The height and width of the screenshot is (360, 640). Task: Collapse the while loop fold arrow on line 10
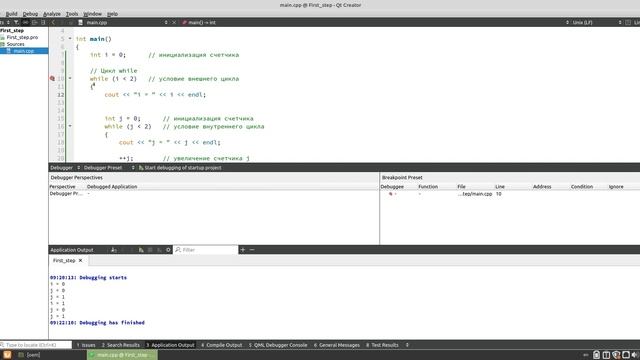[70, 78]
